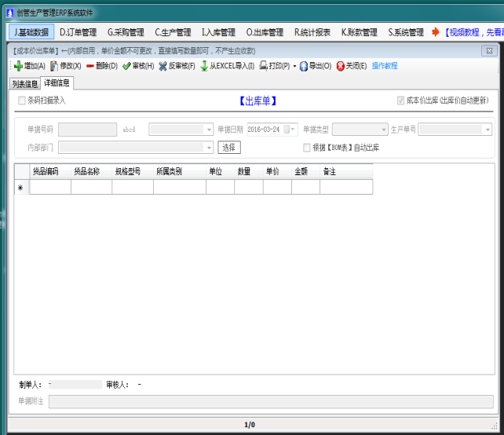
Task: Click the red minus 删除(D) icon
Action: click(90, 67)
